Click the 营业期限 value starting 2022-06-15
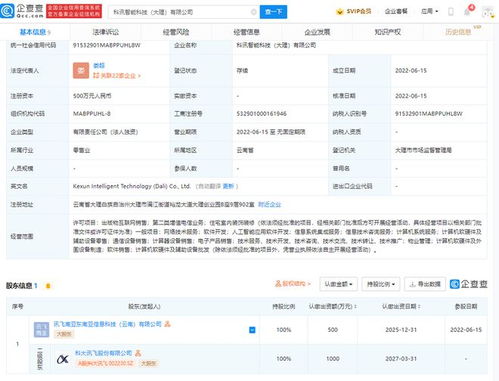Screen dimensions: 499x381 271,132
